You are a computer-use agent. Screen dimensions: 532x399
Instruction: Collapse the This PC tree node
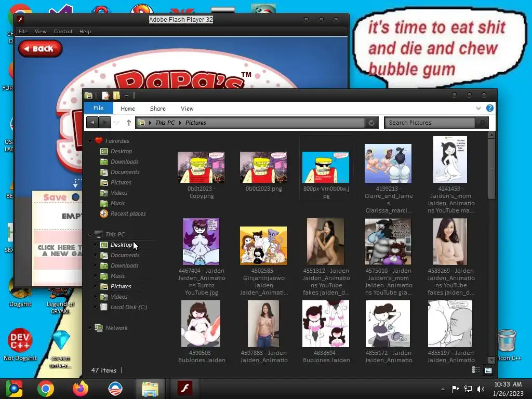click(90, 234)
